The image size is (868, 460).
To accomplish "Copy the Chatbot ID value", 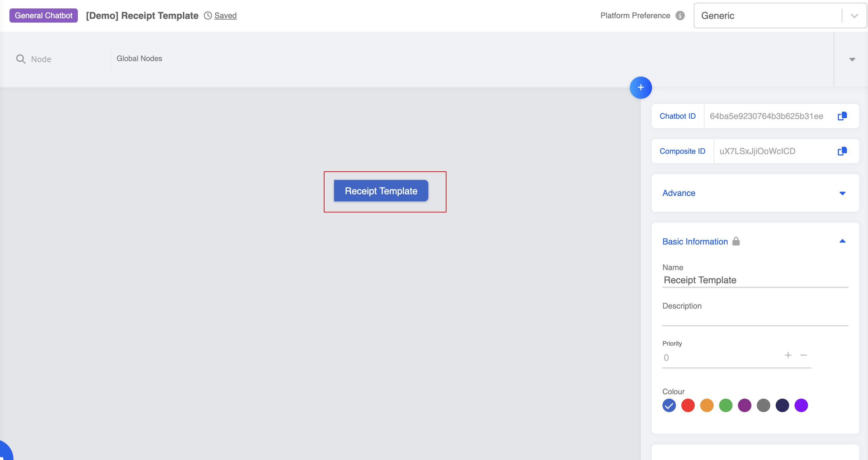I will coord(842,116).
